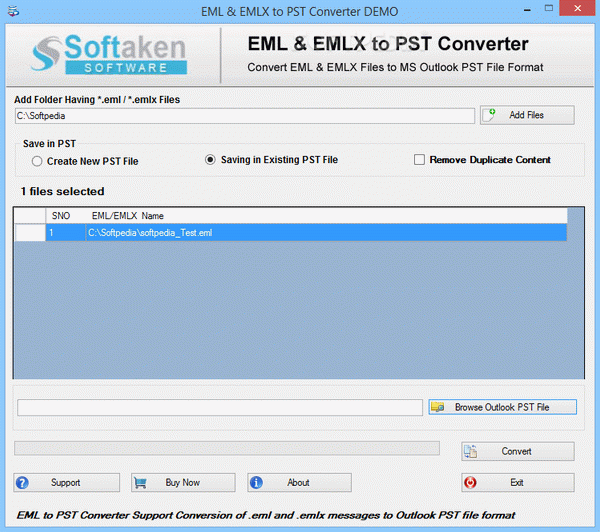600x532 pixels.
Task: Click the Add Files button
Action: (x=527, y=115)
